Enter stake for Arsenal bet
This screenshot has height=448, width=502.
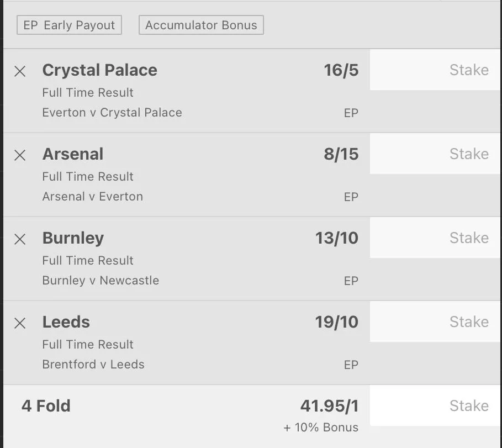(435, 154)
